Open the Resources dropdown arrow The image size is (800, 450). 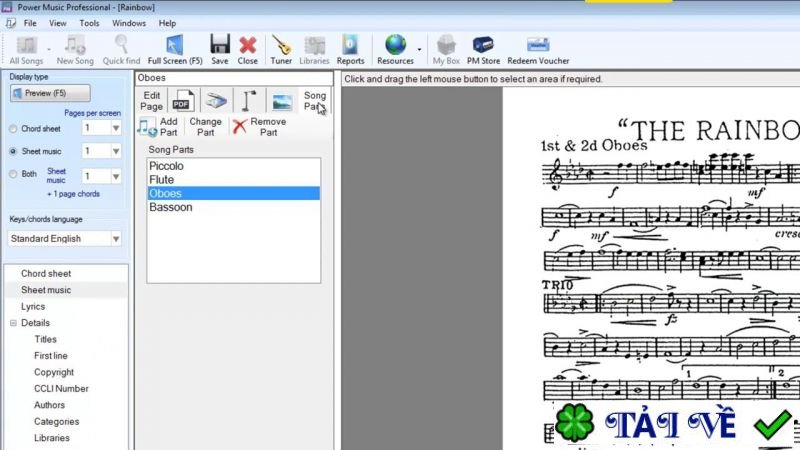point(419,49)
